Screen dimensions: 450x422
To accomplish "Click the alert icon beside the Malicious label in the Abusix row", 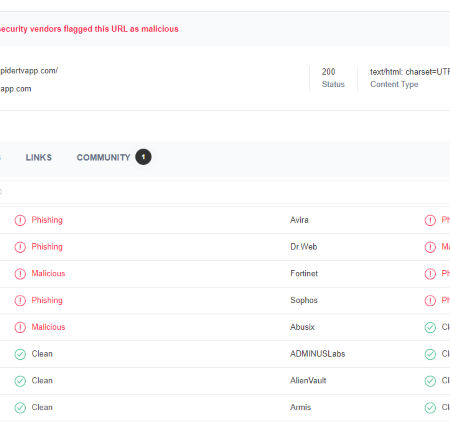I will (x=20, y=327).
